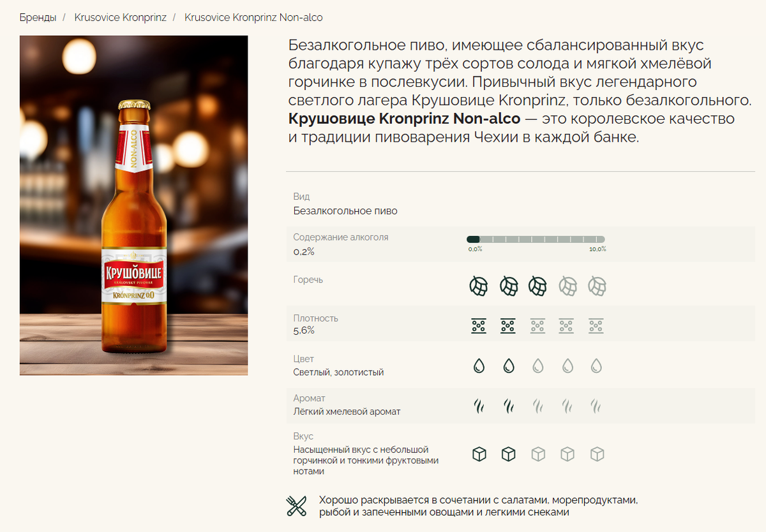Screen dimensions: 766x532
Task: Click the second hop icon in Горечь row
Action: (508, 286)
